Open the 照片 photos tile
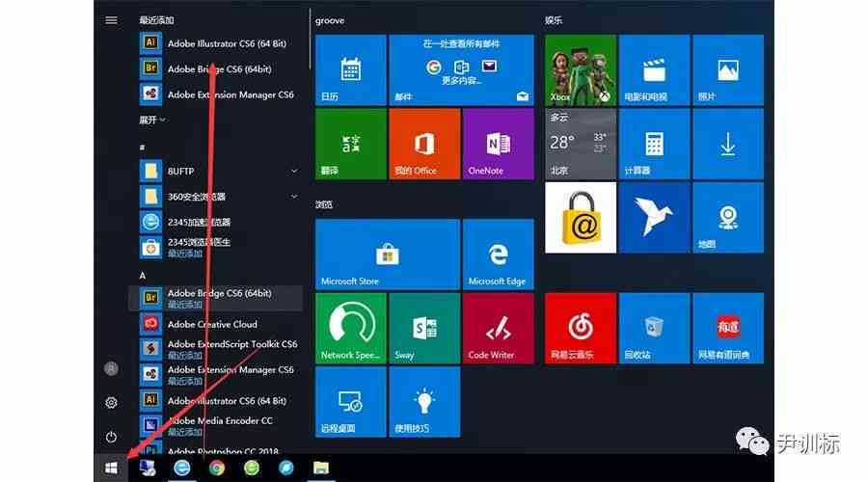 [728, 69]
